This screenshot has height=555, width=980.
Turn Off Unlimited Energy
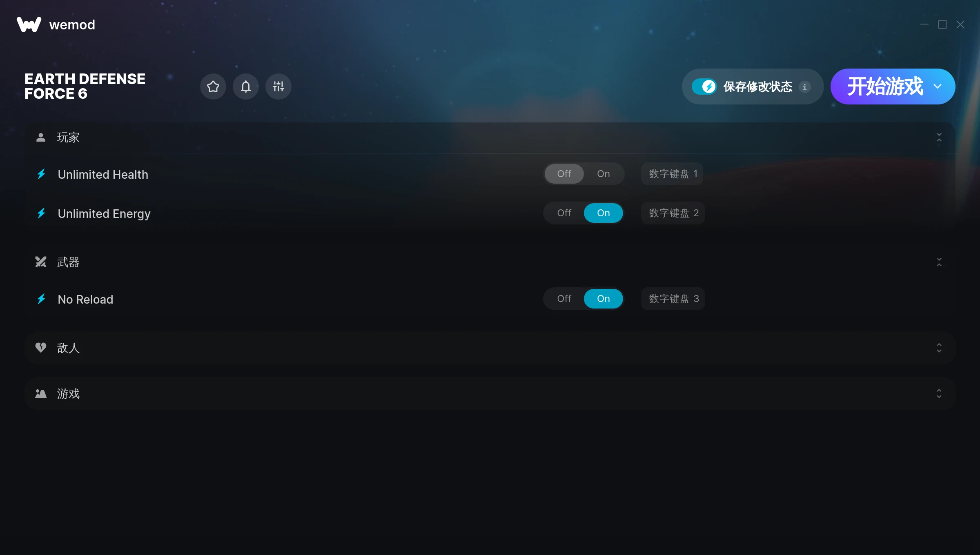[x=564, y=213]
